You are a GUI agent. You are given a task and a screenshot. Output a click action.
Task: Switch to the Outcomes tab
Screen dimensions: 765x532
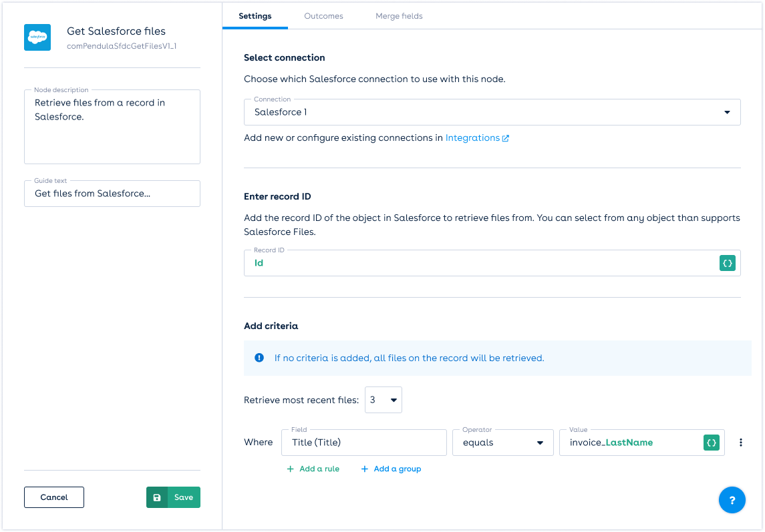click(x=323, y=16)
